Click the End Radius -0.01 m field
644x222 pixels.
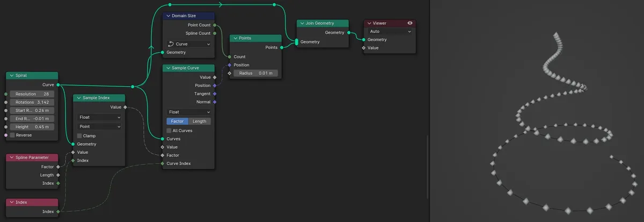pos(32,119)
